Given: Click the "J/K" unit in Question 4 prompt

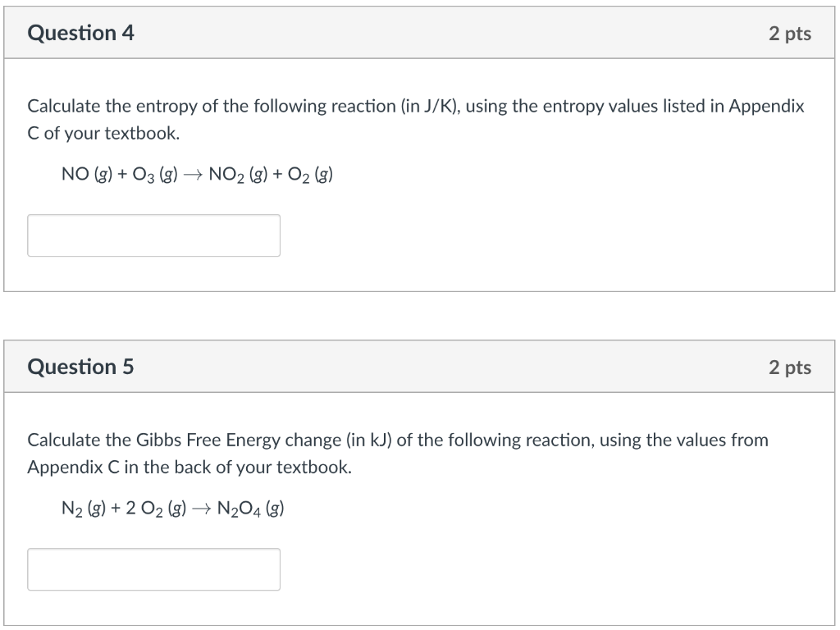Looking at the screenshot, I should point(439,106).
